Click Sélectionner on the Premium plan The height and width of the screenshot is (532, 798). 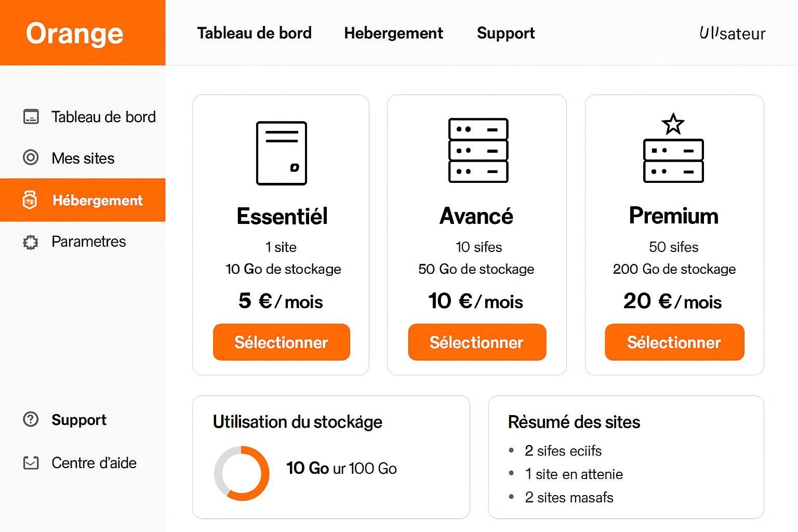674,342
